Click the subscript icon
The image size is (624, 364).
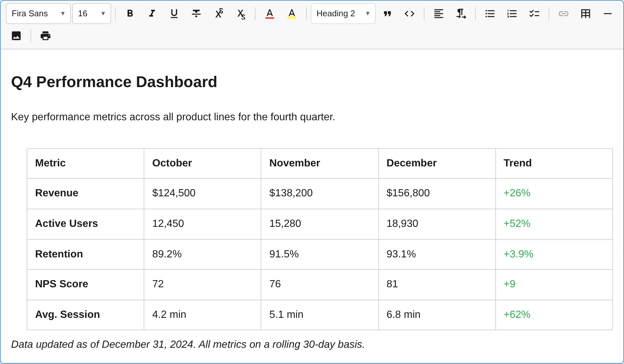(241, 14)
